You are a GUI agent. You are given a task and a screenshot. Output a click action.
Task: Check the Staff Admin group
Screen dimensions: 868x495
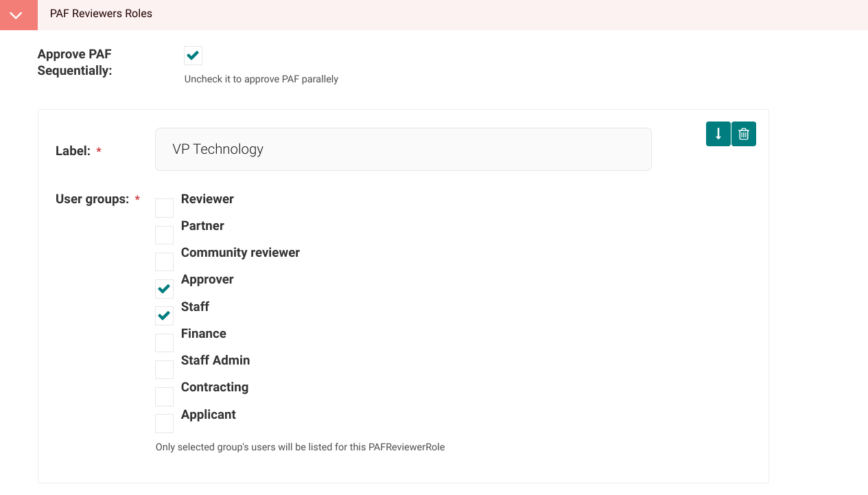(164, 369)
